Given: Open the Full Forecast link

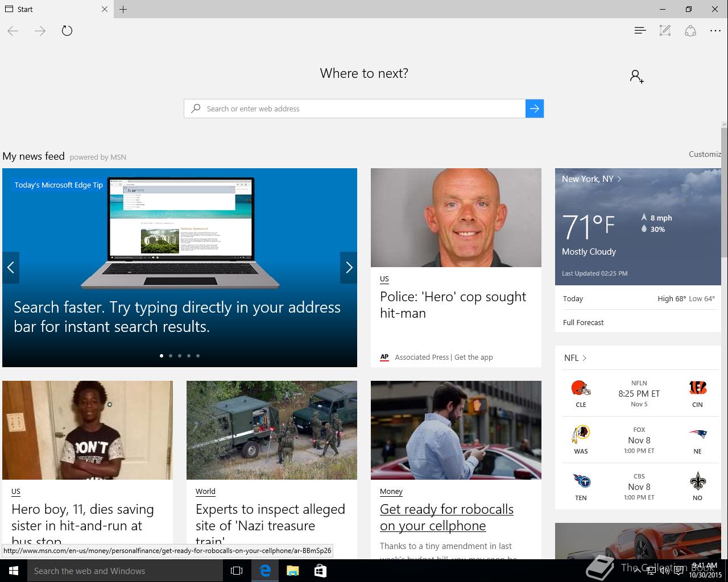Looking at the screenshot, I should pos(583,322).
